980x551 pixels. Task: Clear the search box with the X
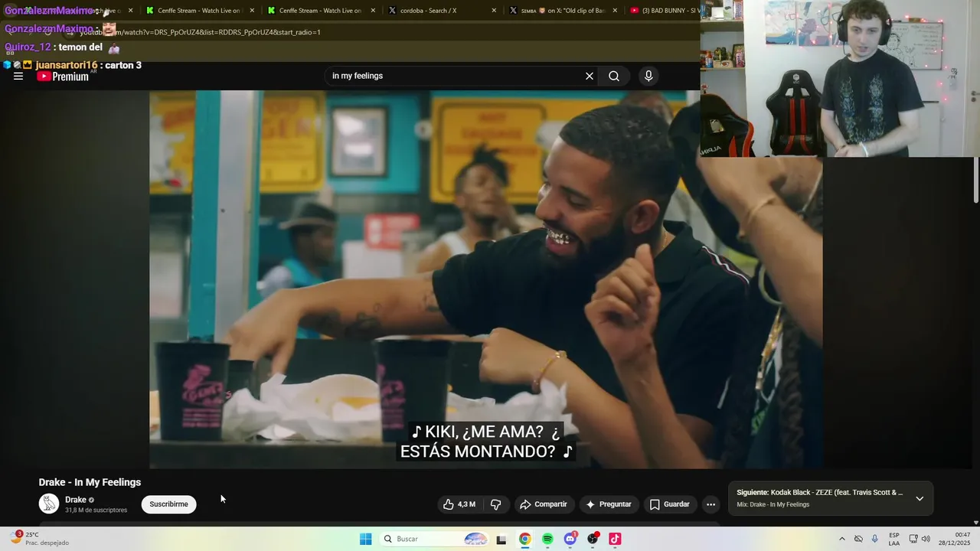(x=590, y=76)
